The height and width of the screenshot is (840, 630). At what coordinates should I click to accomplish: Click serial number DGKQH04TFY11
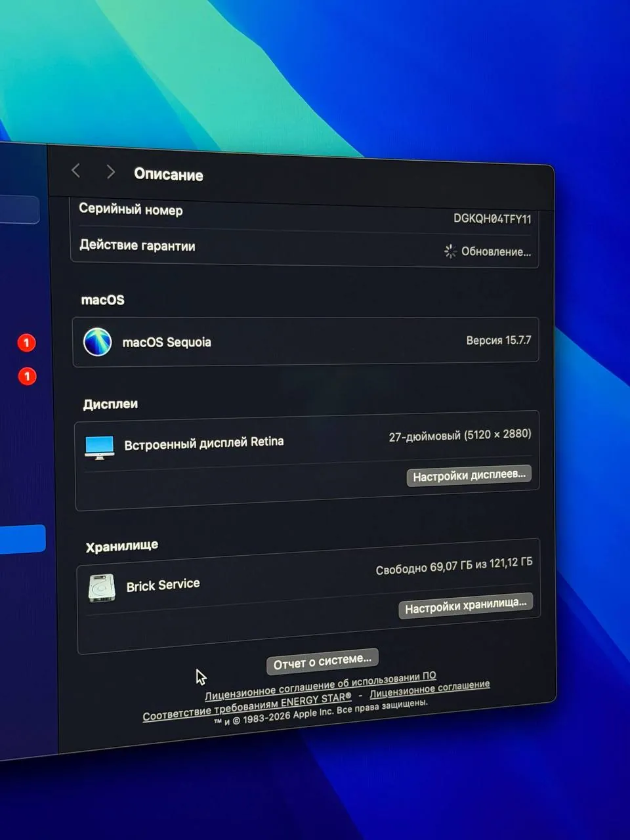click(x=492, y=219)
